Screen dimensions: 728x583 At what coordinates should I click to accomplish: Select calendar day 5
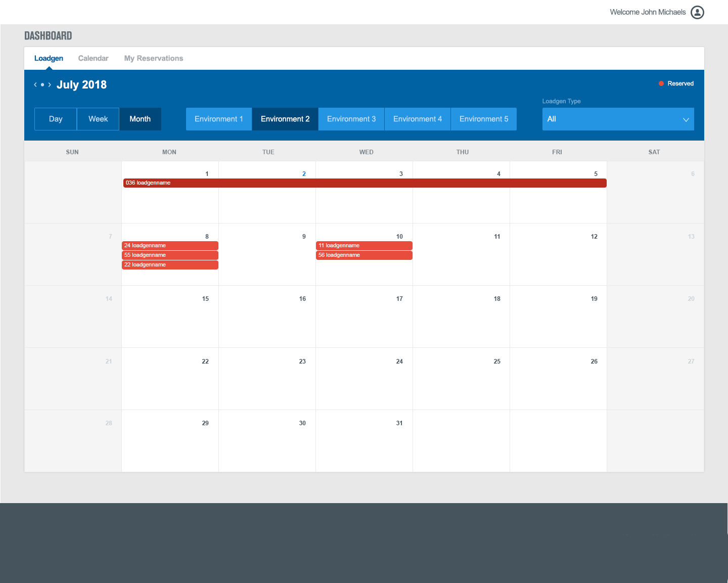596,174
